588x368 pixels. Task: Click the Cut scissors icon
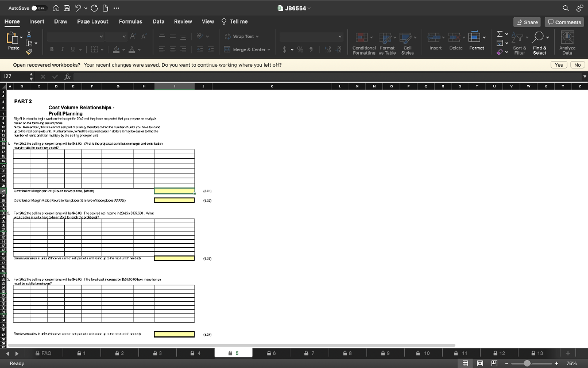(x=28, y=34)
